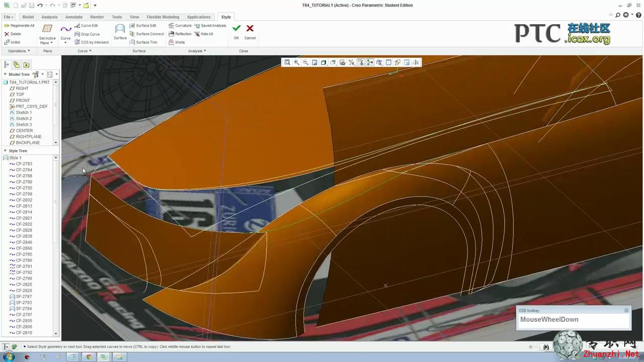Open the Model ribbon tab
This screenshot has height=362, width=644.
pyautogui.click(x=28, y=17)
